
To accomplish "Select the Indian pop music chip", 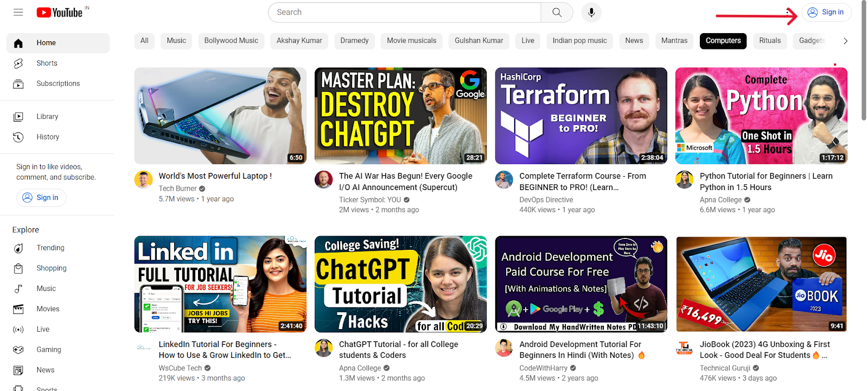I will point(580,41).
